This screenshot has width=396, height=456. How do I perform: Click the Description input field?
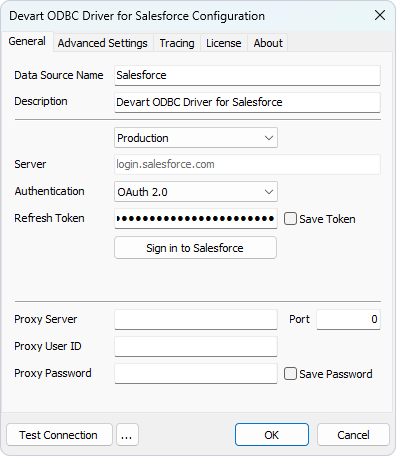click(x=247, y=102)
